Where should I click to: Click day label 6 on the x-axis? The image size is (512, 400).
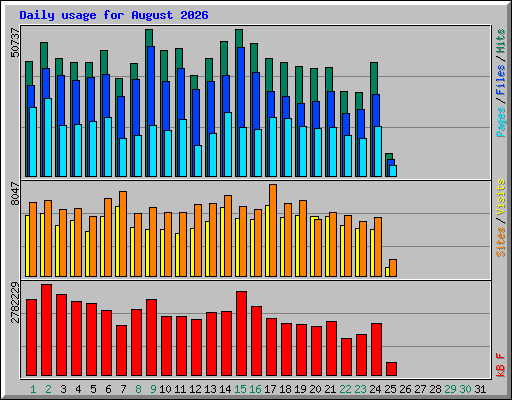click(x=108, y=389)
